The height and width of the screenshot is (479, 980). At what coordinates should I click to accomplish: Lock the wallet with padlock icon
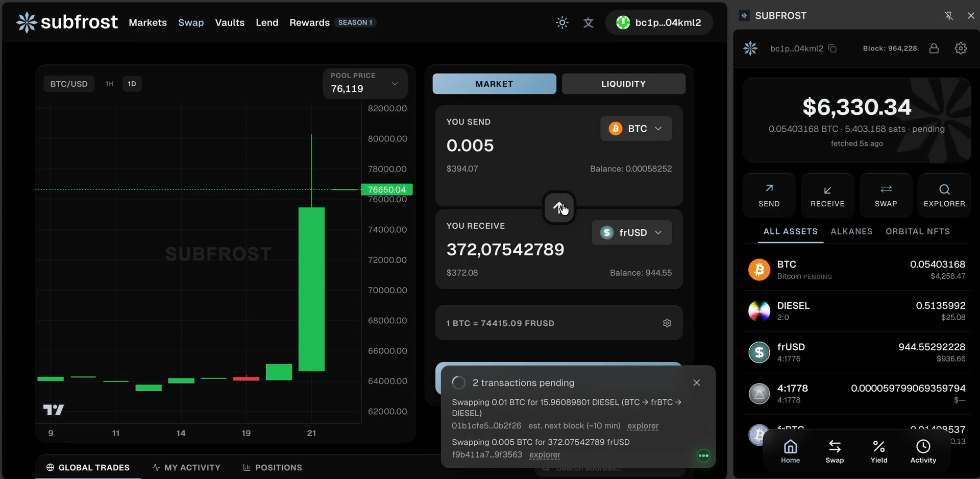click(934, 49)
